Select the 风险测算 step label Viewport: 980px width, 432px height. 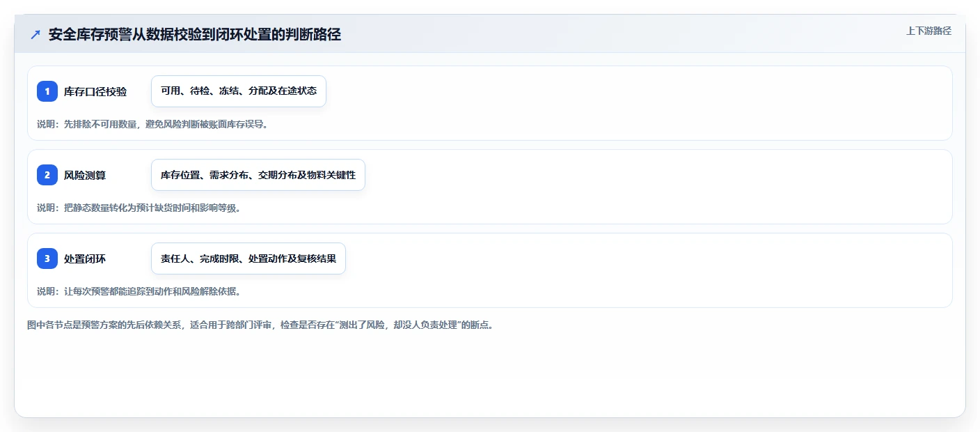click(85, 175)
